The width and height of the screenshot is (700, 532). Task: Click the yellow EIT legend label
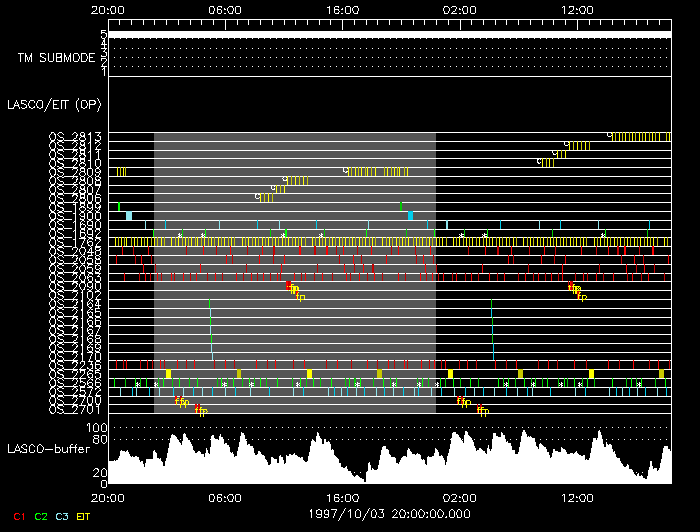(83, 516)
